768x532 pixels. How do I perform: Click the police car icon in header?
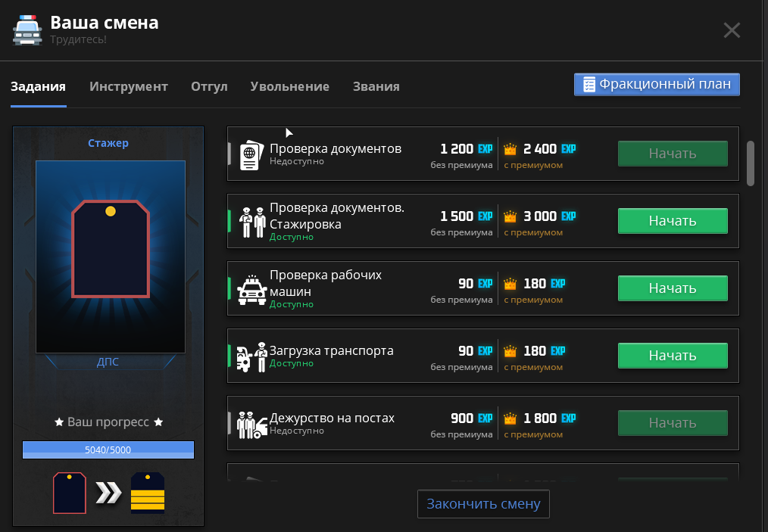pyautogui.click(x=27, y=30)
